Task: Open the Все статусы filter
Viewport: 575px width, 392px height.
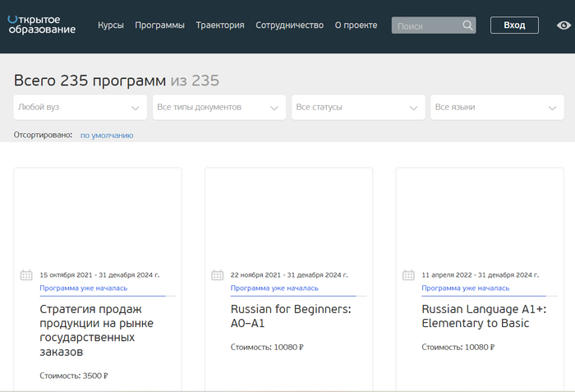Action: coord(358,108)
